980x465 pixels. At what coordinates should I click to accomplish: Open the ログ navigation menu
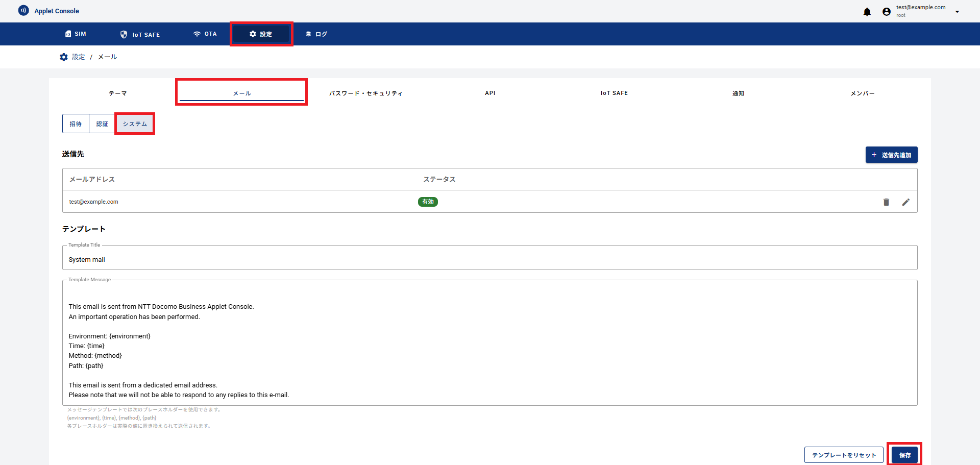click(x=316, y=34)
